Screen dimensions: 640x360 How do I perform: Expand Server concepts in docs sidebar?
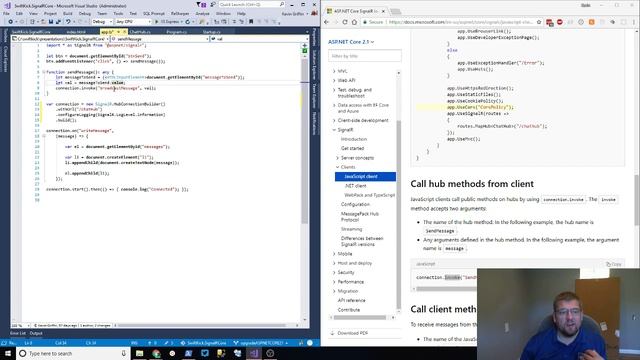(x=338, y=158)
